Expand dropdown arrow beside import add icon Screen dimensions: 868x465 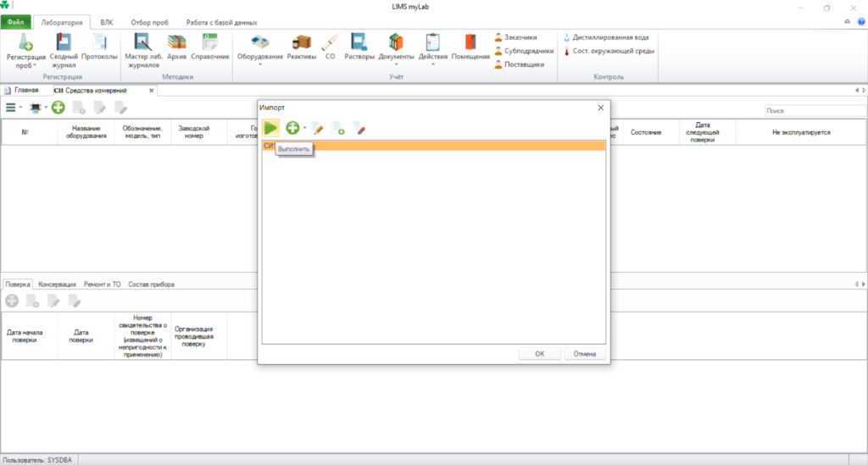pyautogui.click(x=304, y=128)
